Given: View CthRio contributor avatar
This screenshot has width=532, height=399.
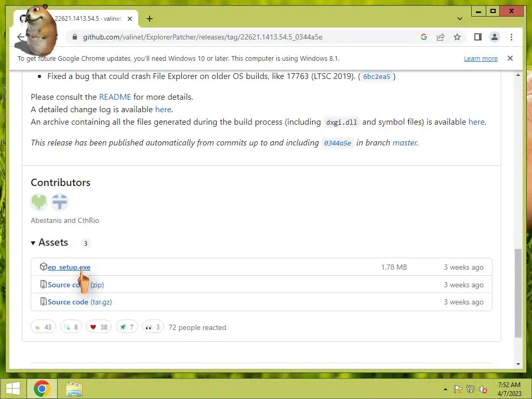Looking at the screenshot, I should click(60, 202).
